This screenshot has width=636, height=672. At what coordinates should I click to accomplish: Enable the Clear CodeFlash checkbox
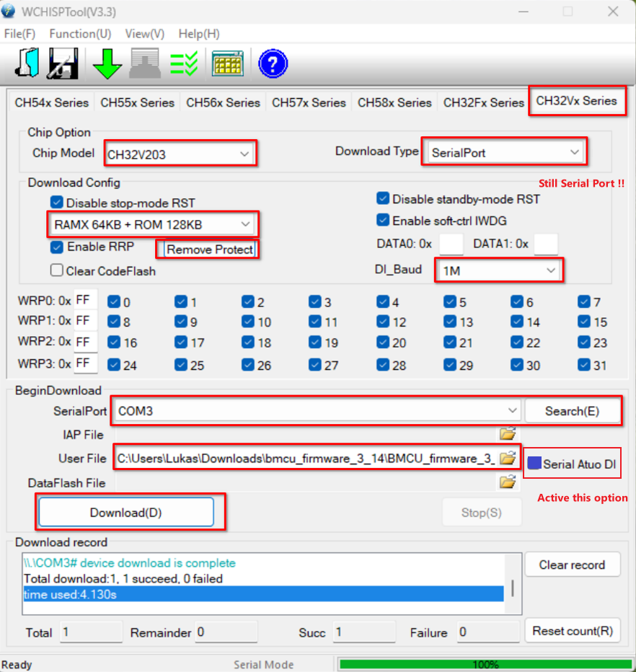click(x=57, y=271)
